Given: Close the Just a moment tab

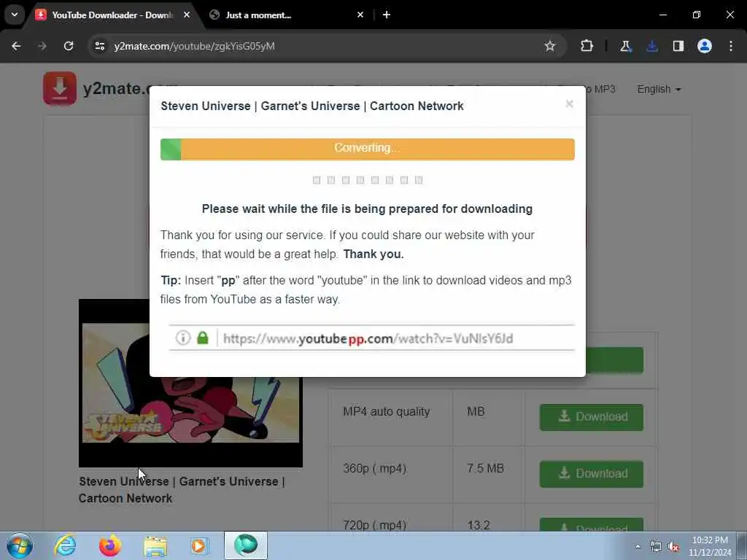Looking at the screenshot, I should point(360,15).
